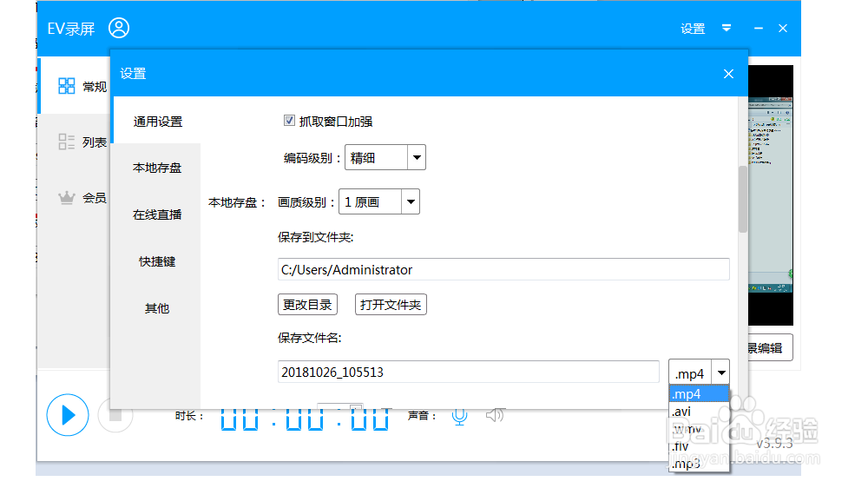
Task: Collapse the file format dropdown arrow
Action: 720,373
